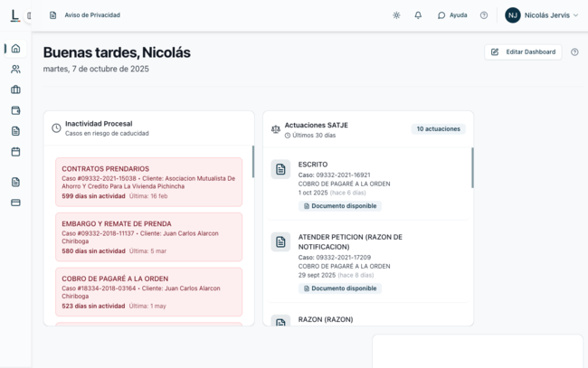
Task: Toggle the sidebar collapse button near logo
Action: pos(29,15)
